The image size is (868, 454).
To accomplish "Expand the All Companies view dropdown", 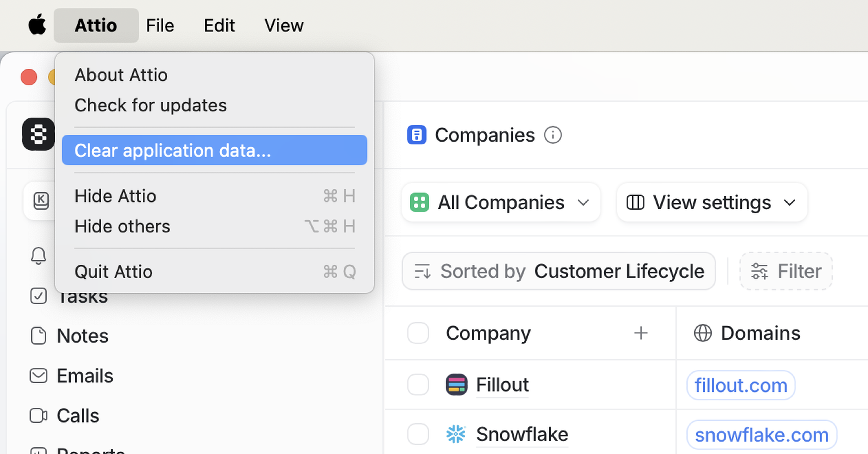I will (501, 203).
